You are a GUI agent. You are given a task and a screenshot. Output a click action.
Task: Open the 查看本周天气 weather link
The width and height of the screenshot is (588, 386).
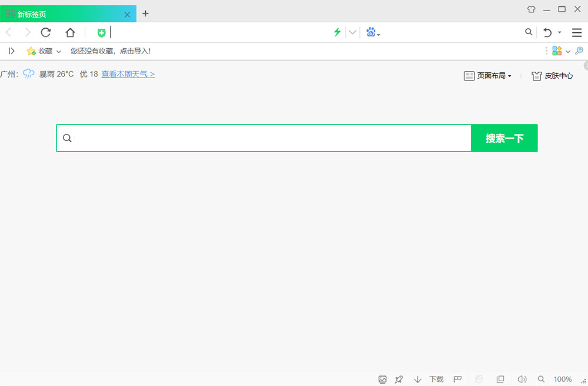[128, 74]
